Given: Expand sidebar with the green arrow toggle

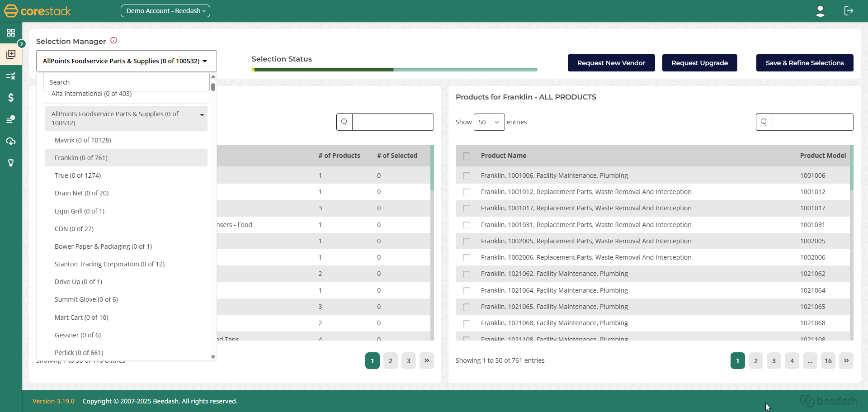Looking at the screenshot, I should pyautogui.click(x=21, y=43).
